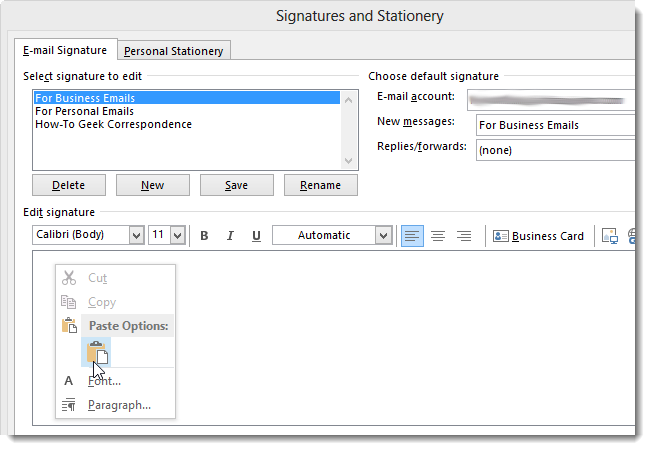Open the font name dropdown arrow
The height and width of the screenshot is (450, 650).
point(136,235)
